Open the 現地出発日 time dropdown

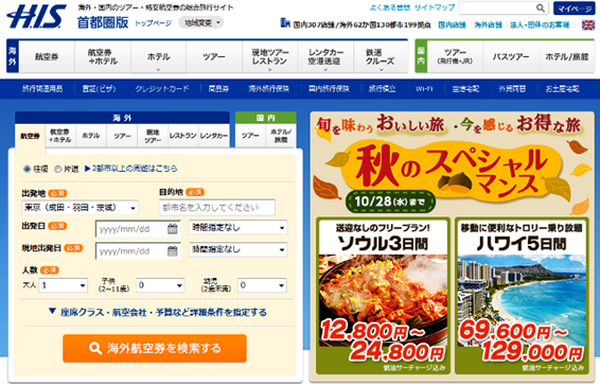tap(238, 250)
